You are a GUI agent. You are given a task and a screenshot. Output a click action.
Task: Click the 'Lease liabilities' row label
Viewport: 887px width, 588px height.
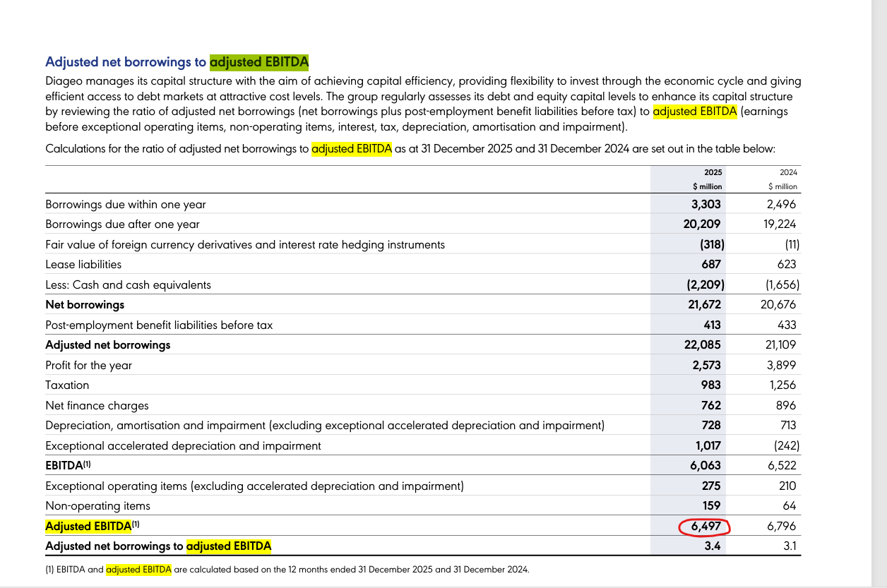83,265
